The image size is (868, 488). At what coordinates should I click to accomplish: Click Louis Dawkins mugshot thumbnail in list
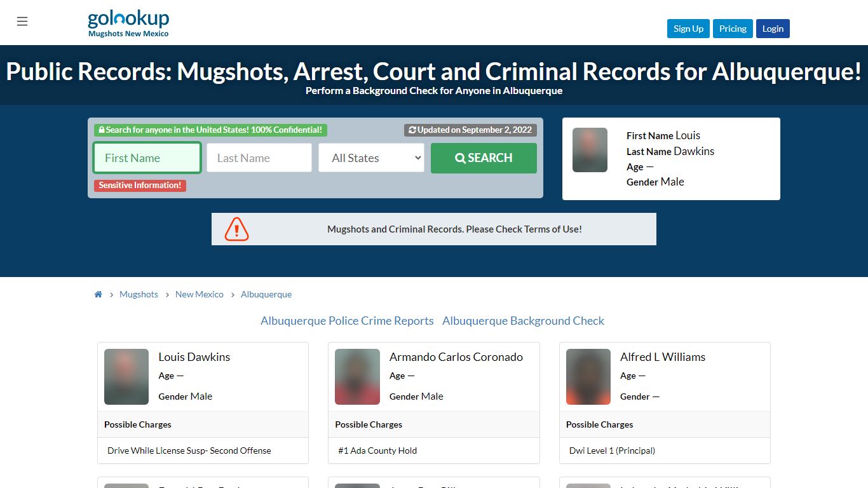point(126,377)
